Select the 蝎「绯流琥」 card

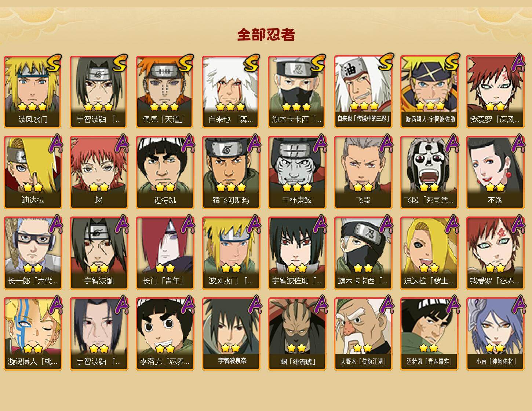[297, 334]
